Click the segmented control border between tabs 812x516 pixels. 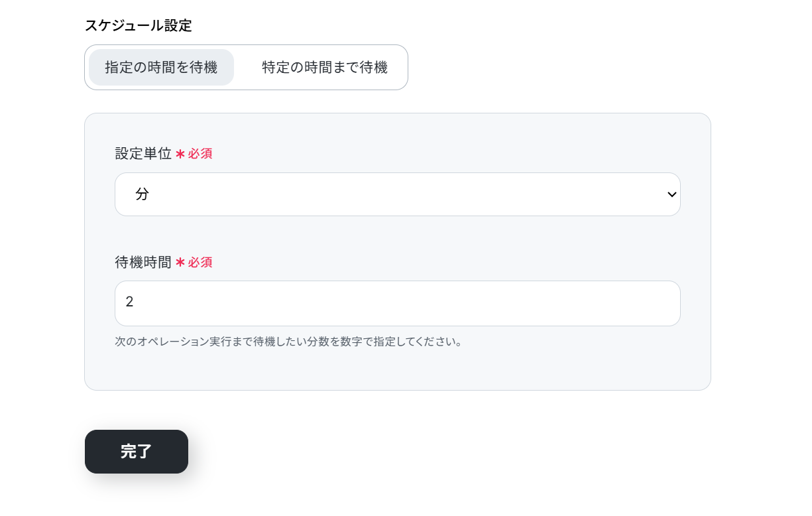click(238, 68)
